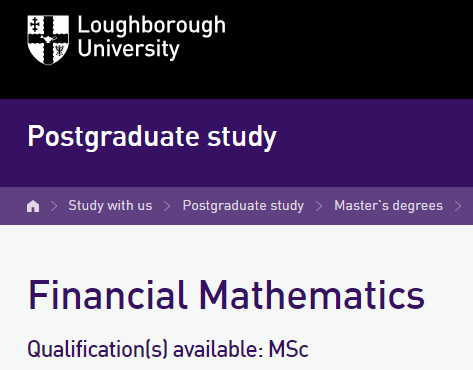Click the chevron after Study with us

167,206
